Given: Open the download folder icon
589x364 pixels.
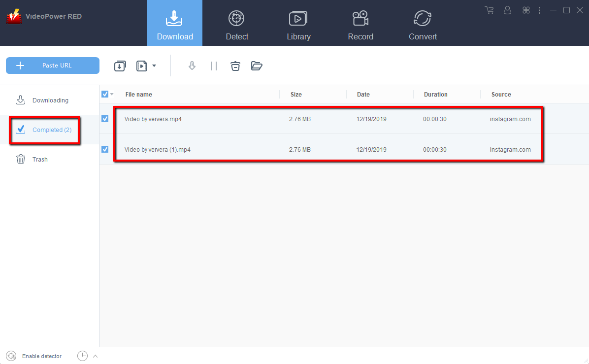Looking at the screenshot, I should 257,66.
